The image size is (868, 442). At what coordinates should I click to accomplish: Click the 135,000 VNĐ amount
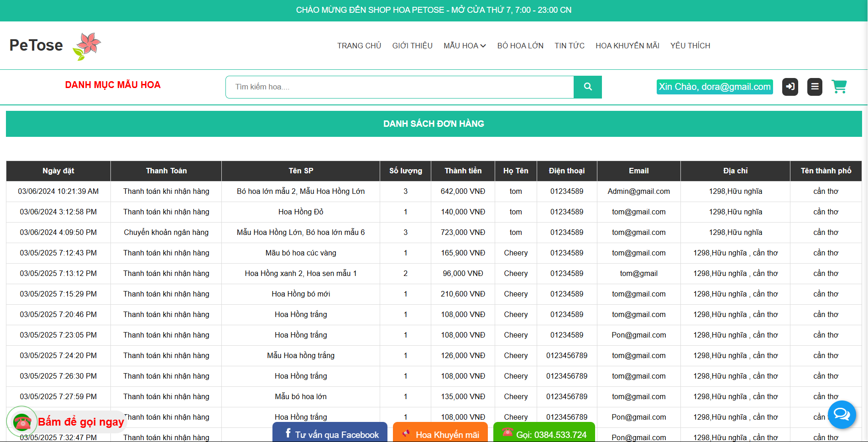tap(463, 396)
